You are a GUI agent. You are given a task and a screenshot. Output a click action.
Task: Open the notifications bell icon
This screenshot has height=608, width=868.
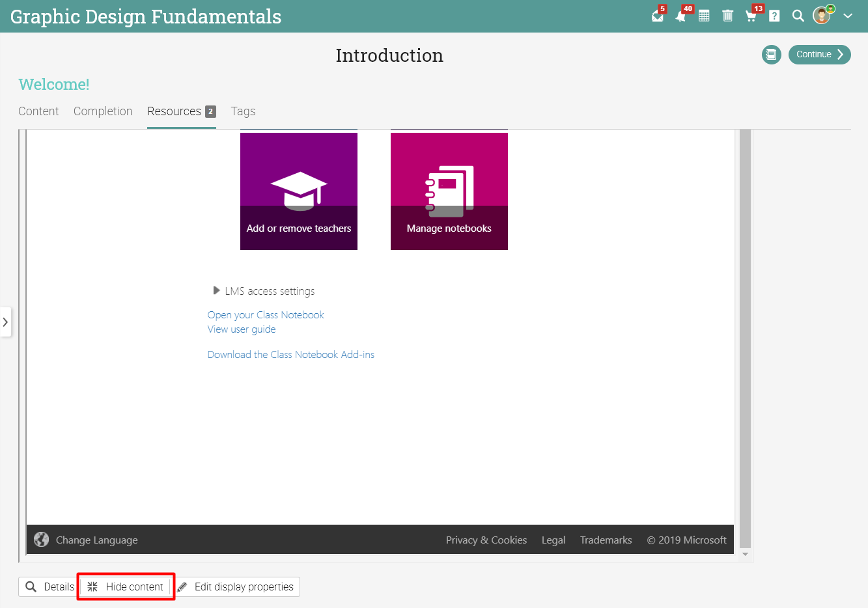pyautogui.click(x=681, y=16)
